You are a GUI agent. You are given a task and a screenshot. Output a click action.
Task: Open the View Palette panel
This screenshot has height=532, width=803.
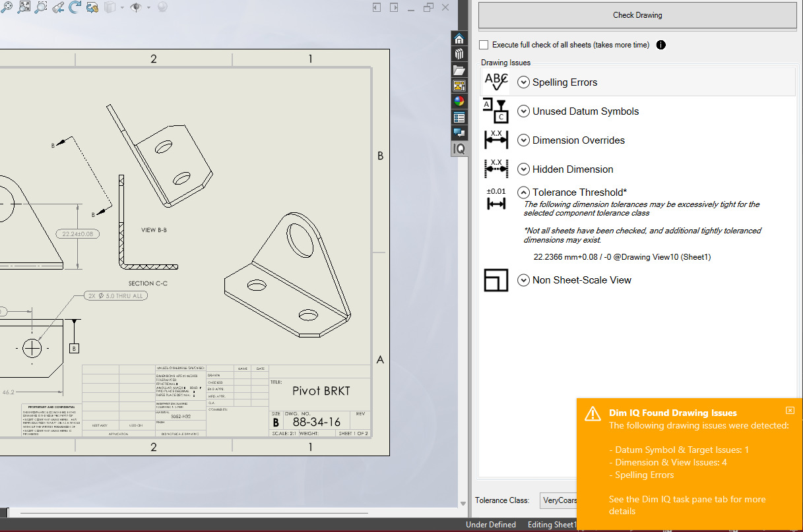point(459,85)
